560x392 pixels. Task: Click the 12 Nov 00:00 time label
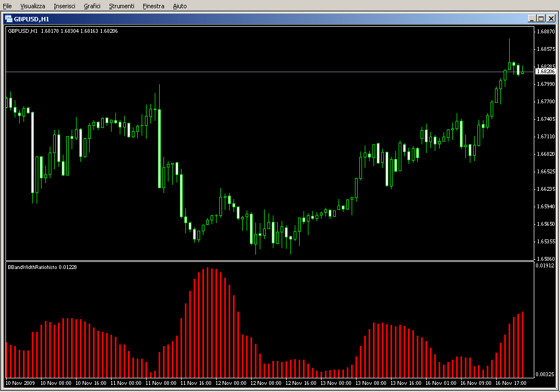[231, 383]
